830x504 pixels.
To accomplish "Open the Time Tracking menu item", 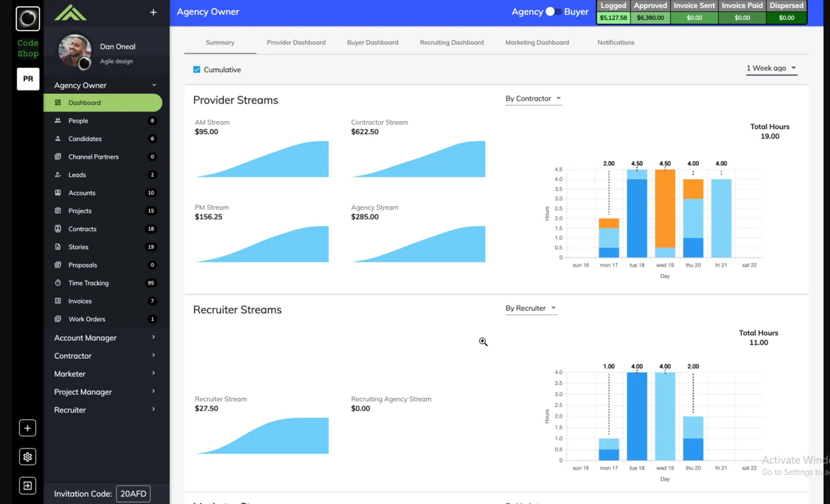I will point(103,283).
